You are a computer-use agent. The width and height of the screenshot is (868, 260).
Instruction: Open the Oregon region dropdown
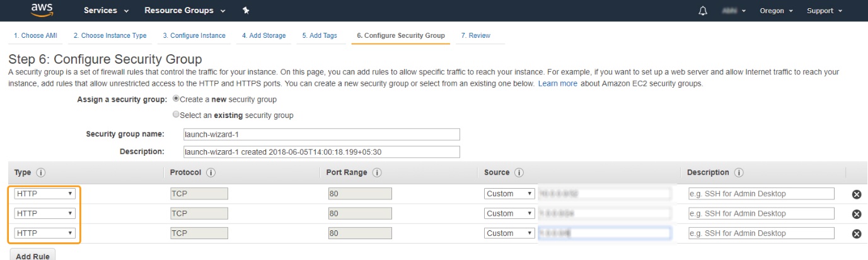[x=776, y=11]
